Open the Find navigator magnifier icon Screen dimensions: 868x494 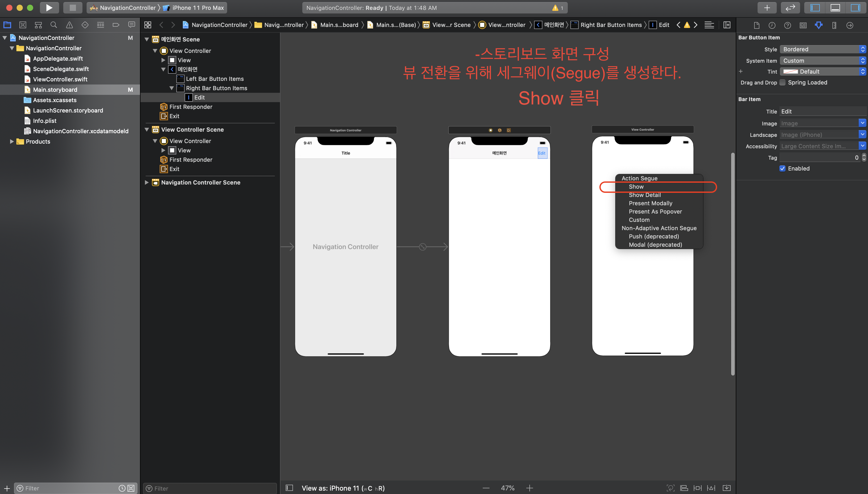(x=54, y=25)
